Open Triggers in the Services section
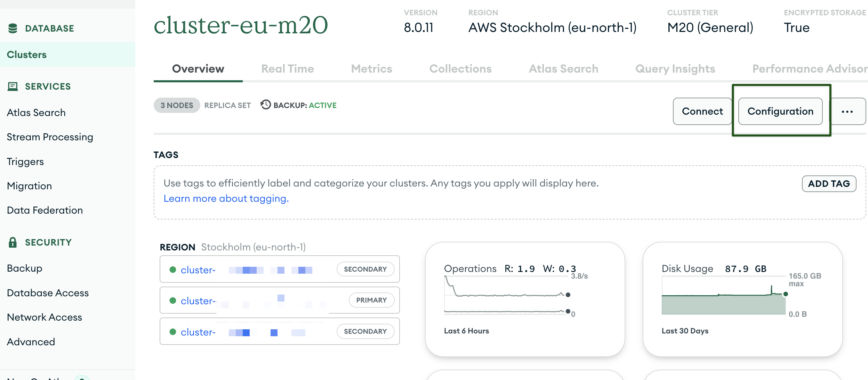The image size is (868, 380). coord(25,161)
